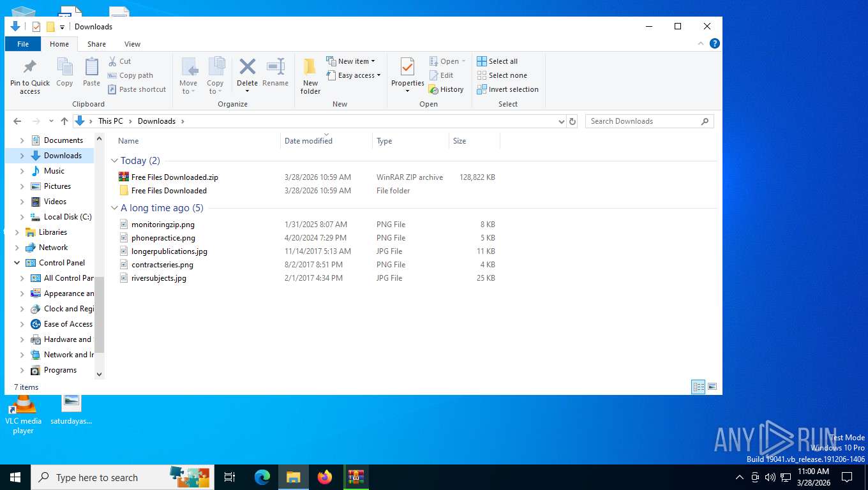Click Select all in ribbon
The height and width of the screenshot is (490, 868).
tap(497, 61)
